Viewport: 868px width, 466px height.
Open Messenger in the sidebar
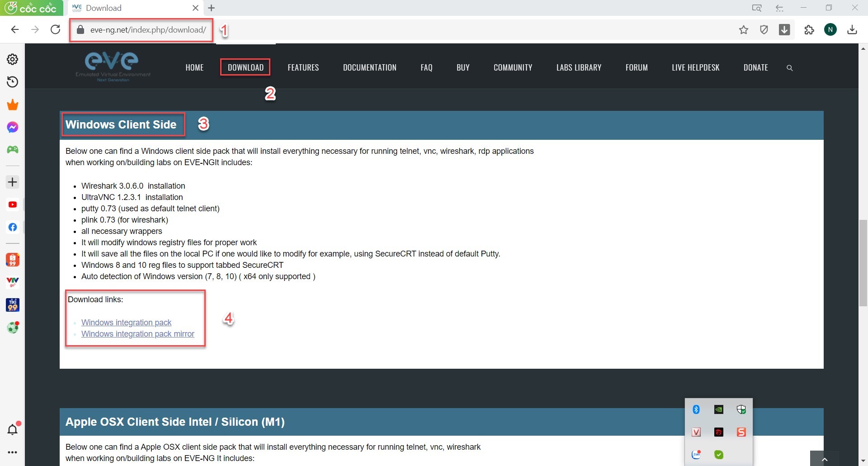13,127
